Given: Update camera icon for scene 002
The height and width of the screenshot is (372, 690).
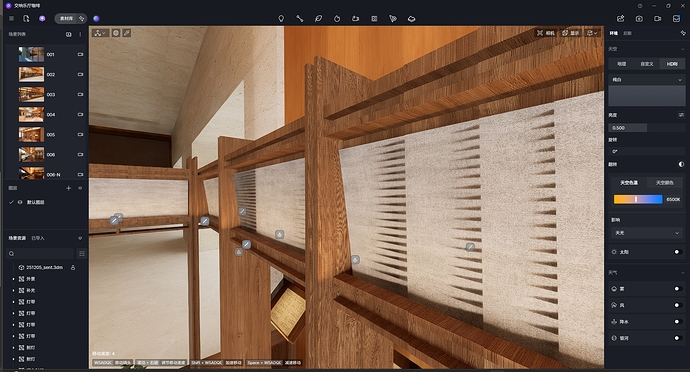Looking at the screenshot, I should 81,74.
